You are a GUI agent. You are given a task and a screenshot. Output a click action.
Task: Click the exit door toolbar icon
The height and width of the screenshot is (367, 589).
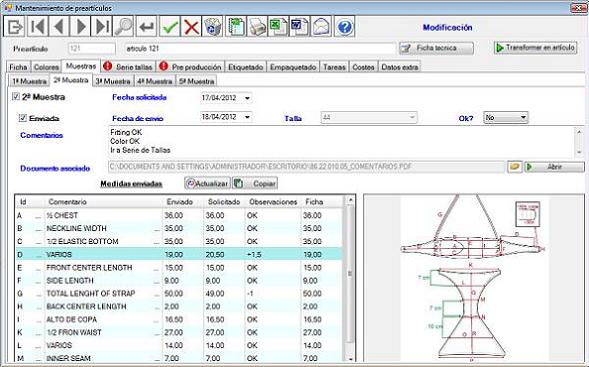[14, 26]
